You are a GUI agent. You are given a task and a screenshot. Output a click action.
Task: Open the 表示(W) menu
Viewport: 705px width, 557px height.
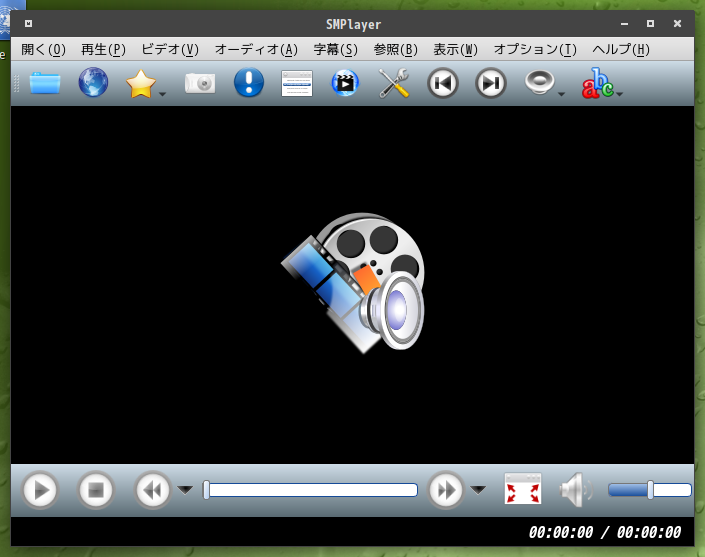click(x=455, y=49)
